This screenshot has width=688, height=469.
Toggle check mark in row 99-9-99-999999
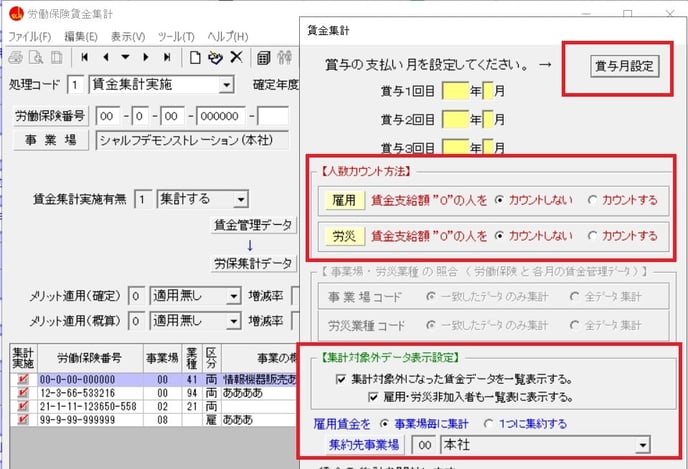[23, 420]
